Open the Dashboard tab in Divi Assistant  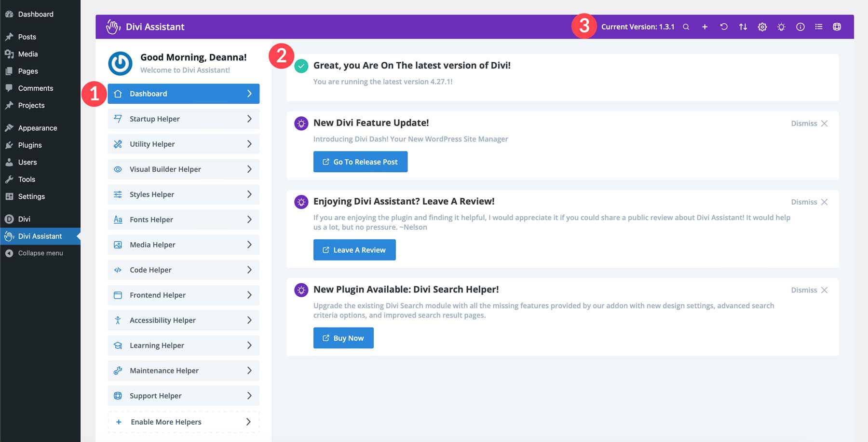pos(183,94)
